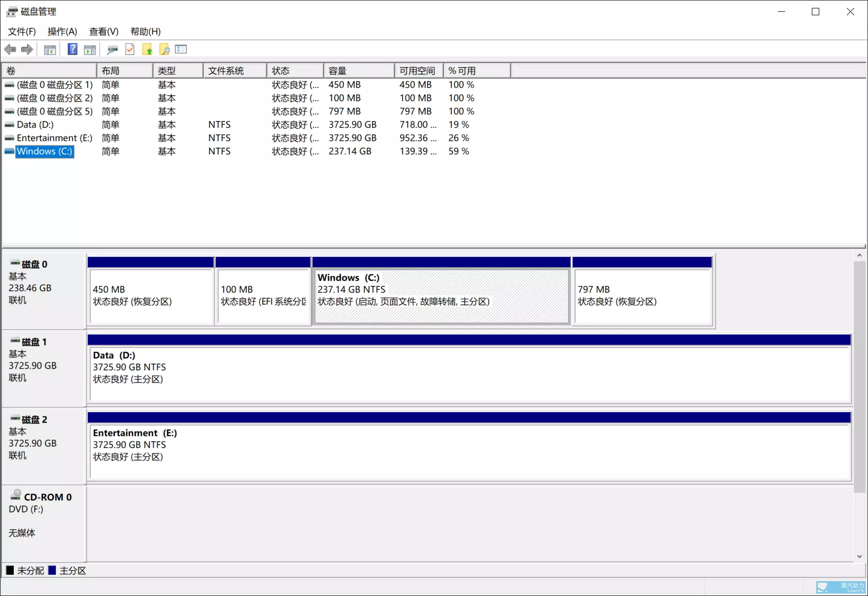Select the Data (D:) partition block

469,369
